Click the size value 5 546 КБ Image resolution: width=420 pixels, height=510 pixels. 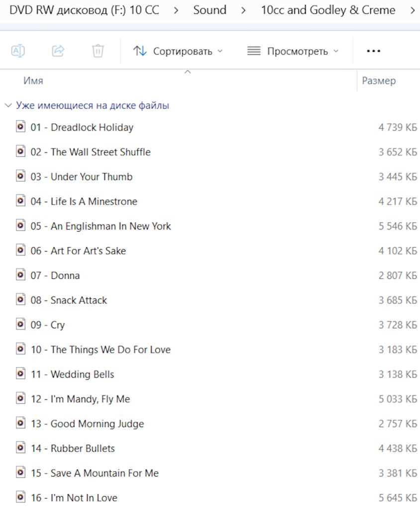click(x=398, y=226)
